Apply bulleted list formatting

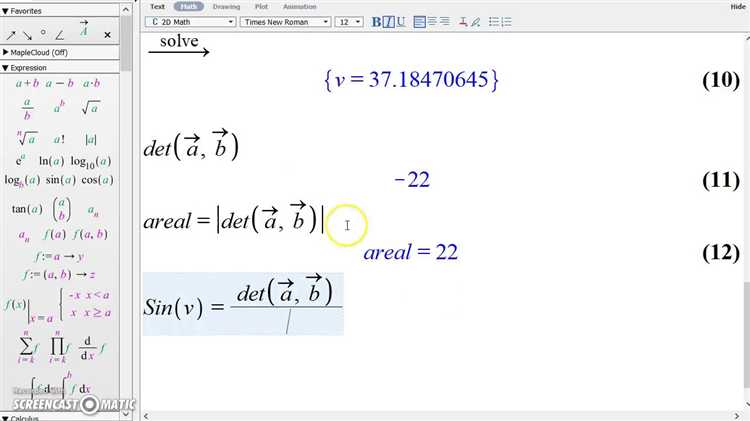(x=494, y=22)
